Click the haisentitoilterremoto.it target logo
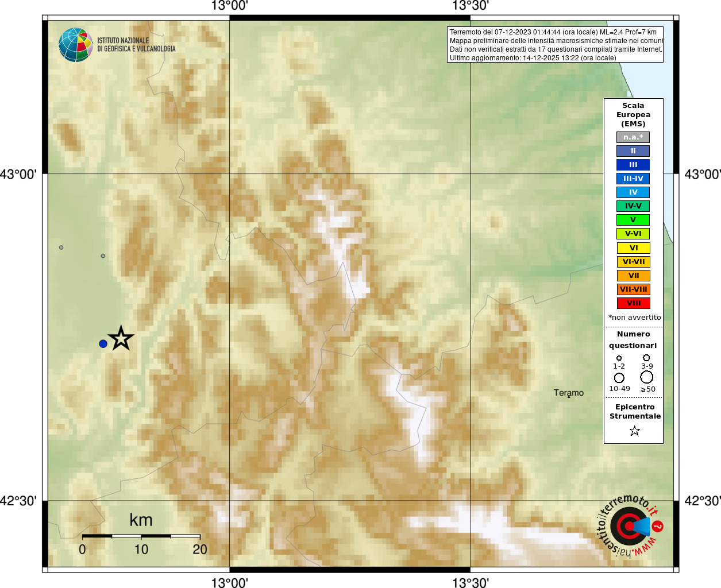721x588 pixels. [630, 525]
